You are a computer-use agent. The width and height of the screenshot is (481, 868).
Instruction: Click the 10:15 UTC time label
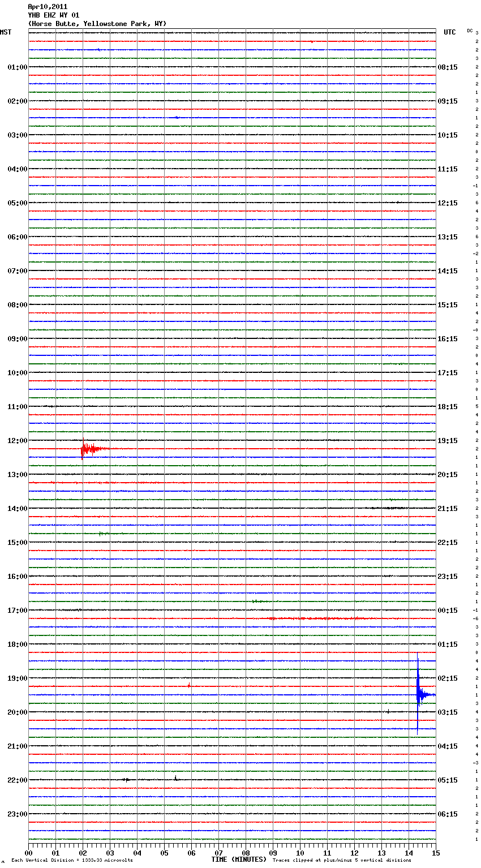[x=448, y=135]
